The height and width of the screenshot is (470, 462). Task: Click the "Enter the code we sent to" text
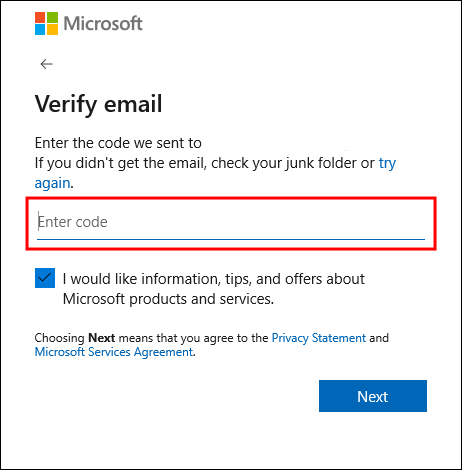pos(118,143)
